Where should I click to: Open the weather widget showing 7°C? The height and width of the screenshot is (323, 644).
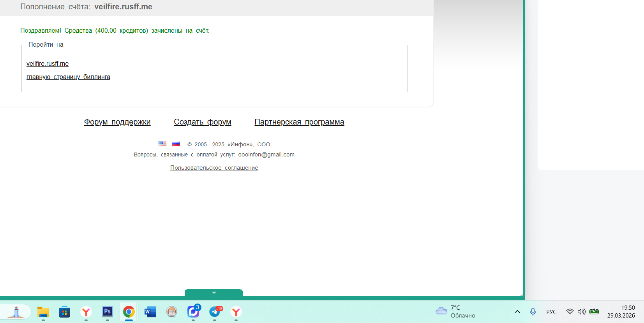[x=455, y=312]
